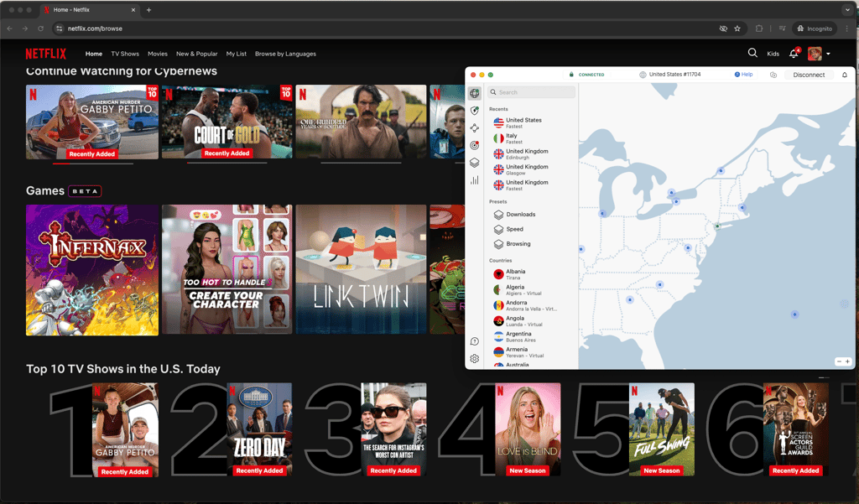
Task: Switch to Netflix Kids profile
Action: [x=773, y=54]
